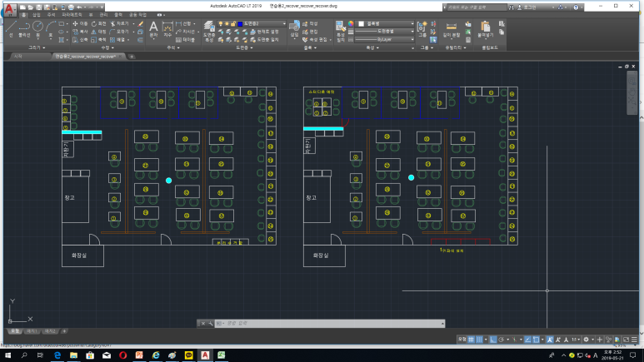Screen dimensions: 644x362
Task: Click the Measure (길이 분할) tool icon
Action: click(x=452, y=30)
